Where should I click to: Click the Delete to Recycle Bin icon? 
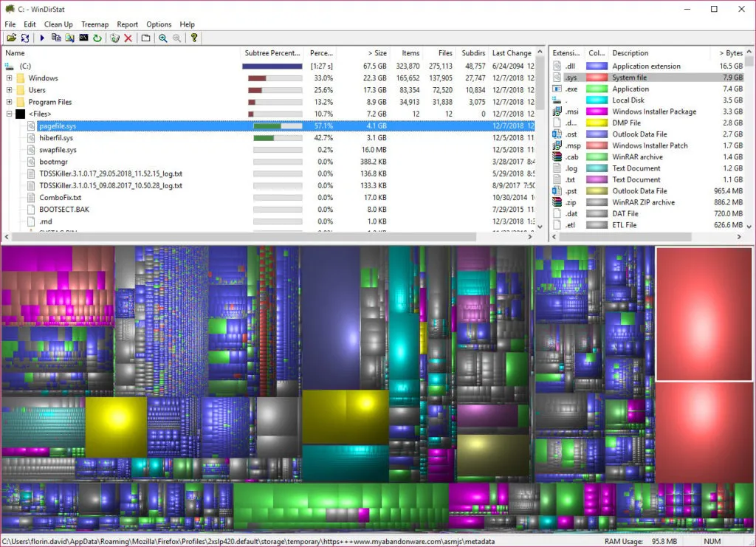click(x=115, y=37)
